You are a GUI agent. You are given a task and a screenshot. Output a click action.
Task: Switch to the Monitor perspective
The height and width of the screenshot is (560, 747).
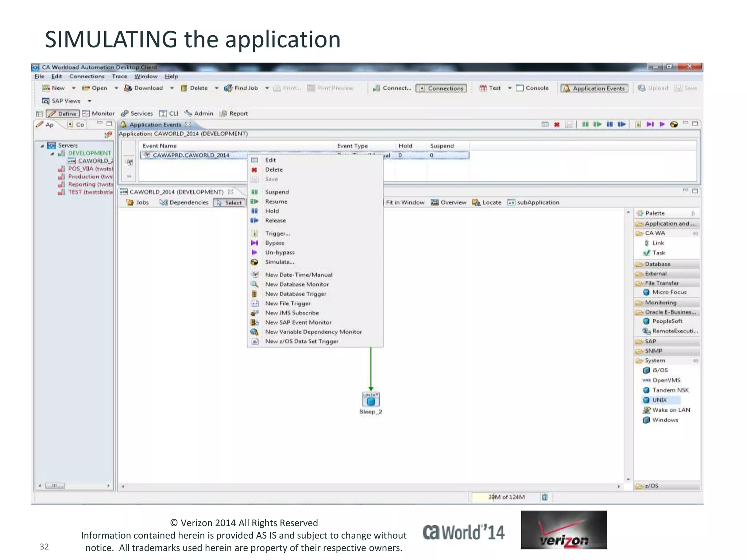pos(98,113)
